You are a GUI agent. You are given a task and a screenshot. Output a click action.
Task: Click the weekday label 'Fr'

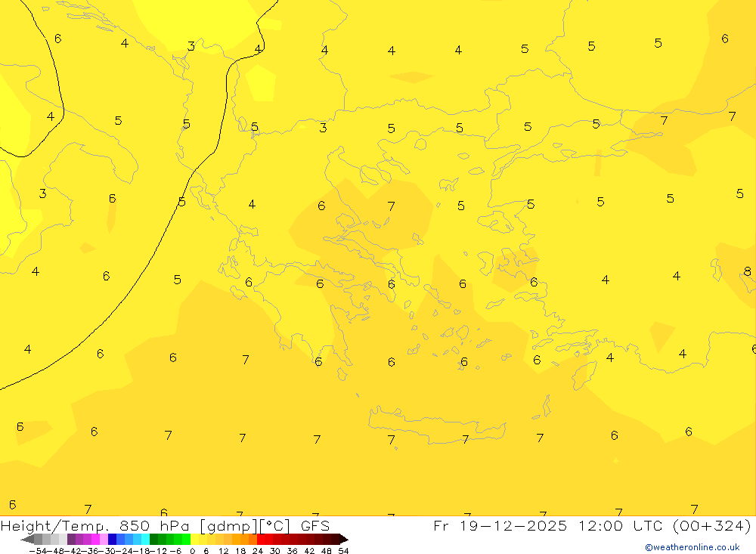tap(442, 525)
